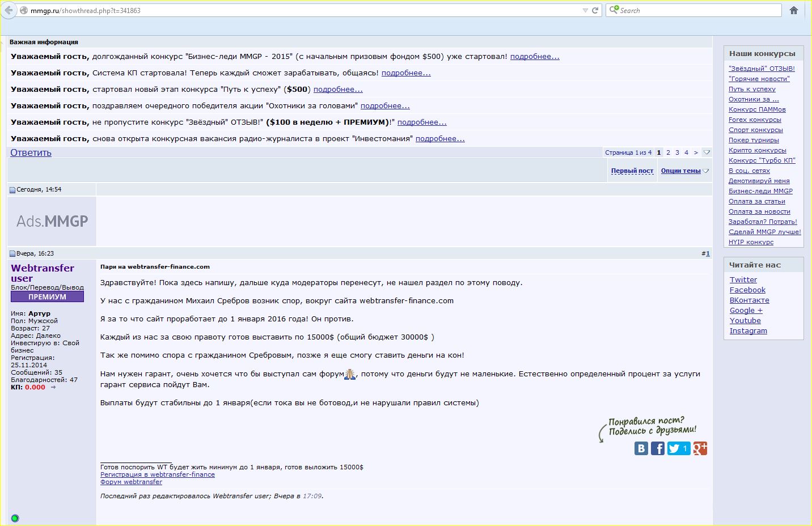Open Оплата за статьи link
Image resolution: width=812 pixels, height=526 pixels.
pyautogui.click(x=756, y=201)
